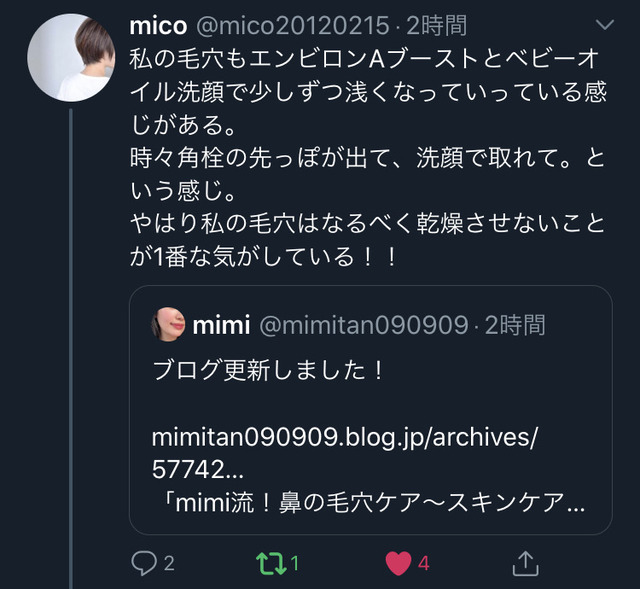Viewport: 640px width, 589px height.
Task: Open mimi's small profile avatar
Action: [168, 325]
